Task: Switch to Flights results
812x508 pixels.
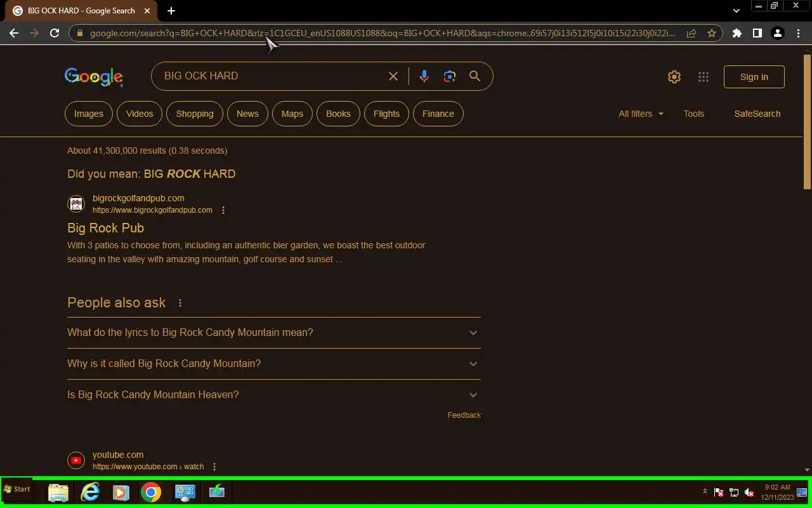Action: tap(386, 114)
